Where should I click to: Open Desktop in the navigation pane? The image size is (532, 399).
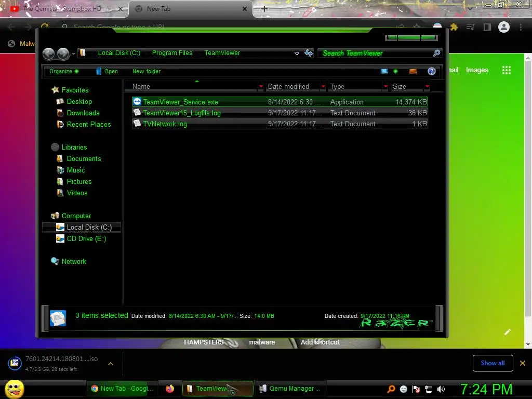tap(79, 101)
